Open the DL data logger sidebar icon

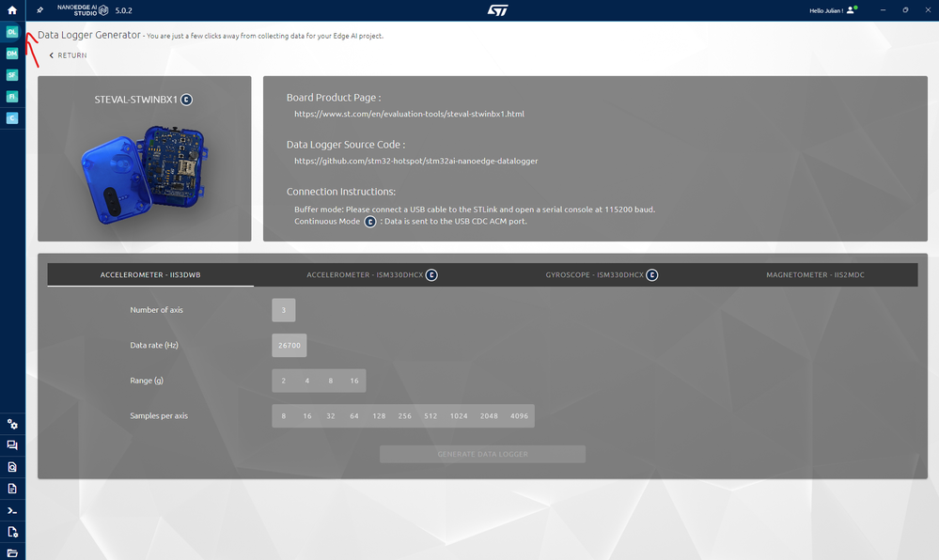coord(12,32)
